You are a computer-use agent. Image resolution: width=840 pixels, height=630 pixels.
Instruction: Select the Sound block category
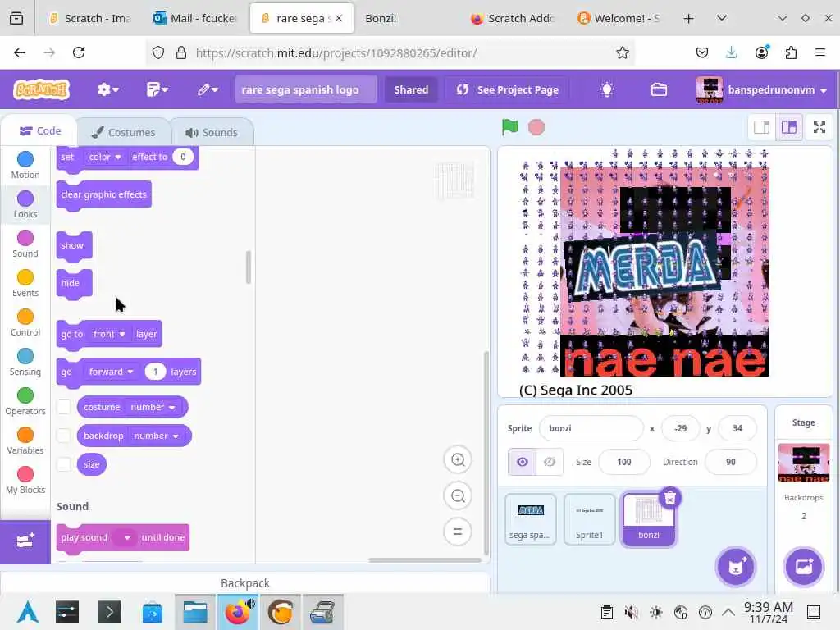25,244
